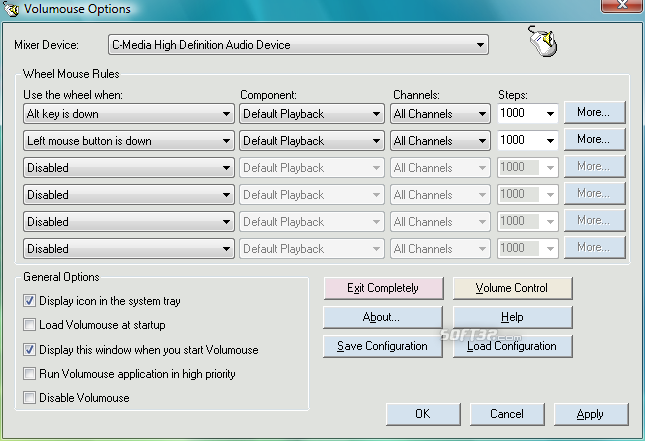Open the sixth row Disabled rule dropdown
Viewport: 645px width, 441px height.
tap(129, 249)
